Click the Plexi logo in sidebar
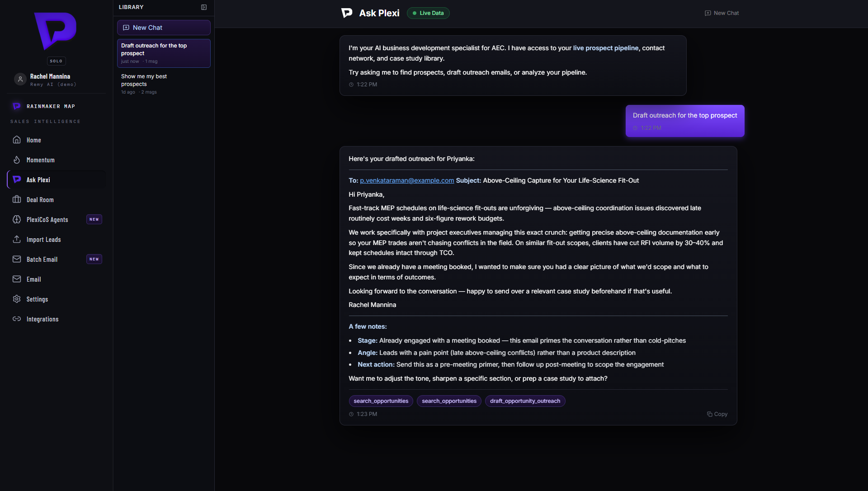Screen dimensions: 868x491 (x=56, y=31)
